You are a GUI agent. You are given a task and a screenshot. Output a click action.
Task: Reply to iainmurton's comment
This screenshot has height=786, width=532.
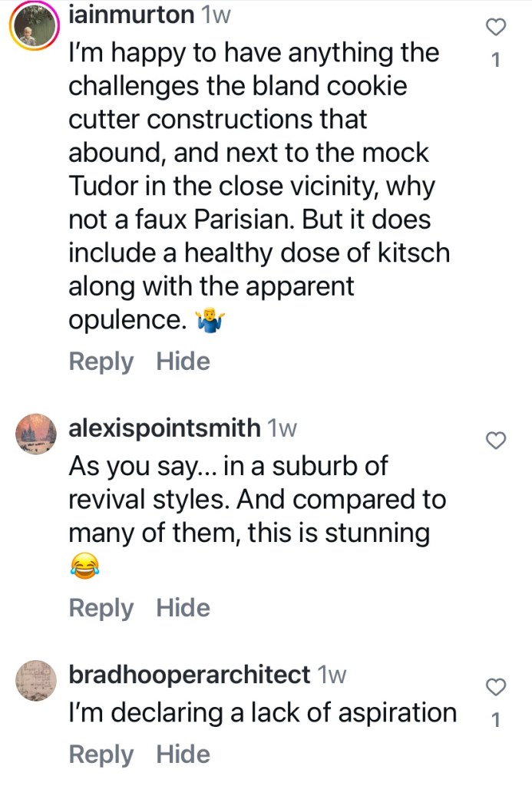tap(101, 361)
